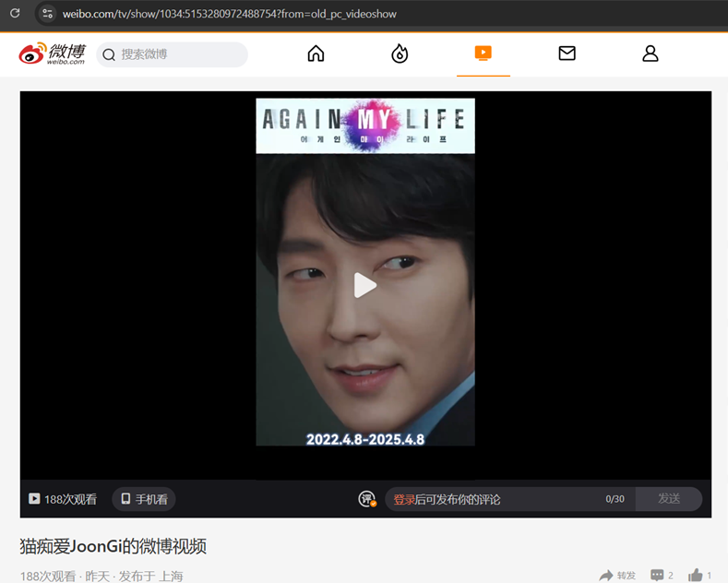Click the 登录 login link in comment box
Viewport: 728px width, 583px height.
pyautogui.click(x=404, y=499)
